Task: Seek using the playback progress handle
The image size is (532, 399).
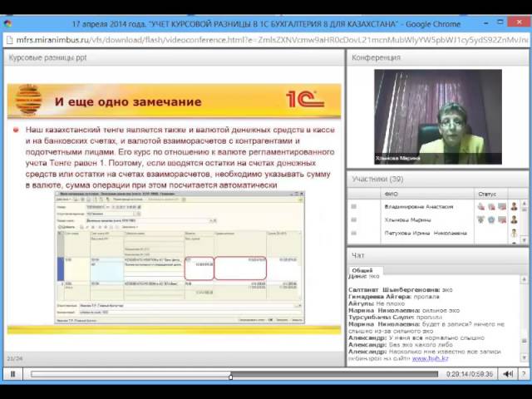Action: 231,376
